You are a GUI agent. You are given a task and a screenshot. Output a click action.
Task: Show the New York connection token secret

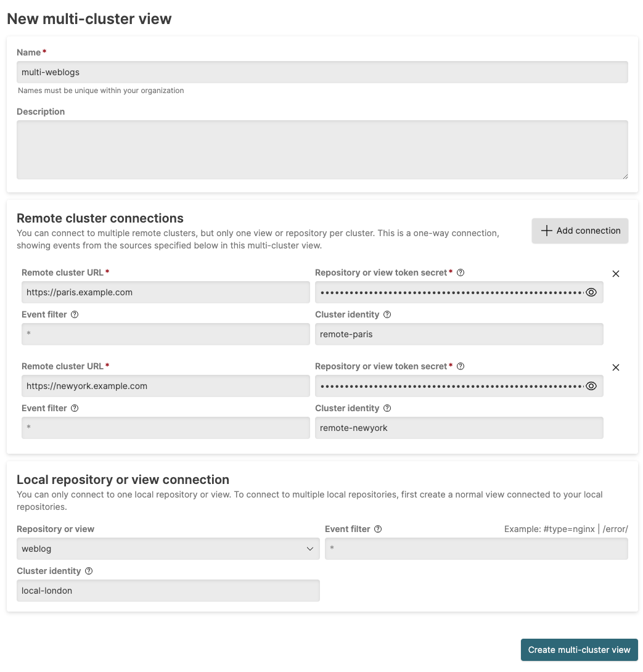(x=591, y=387)
